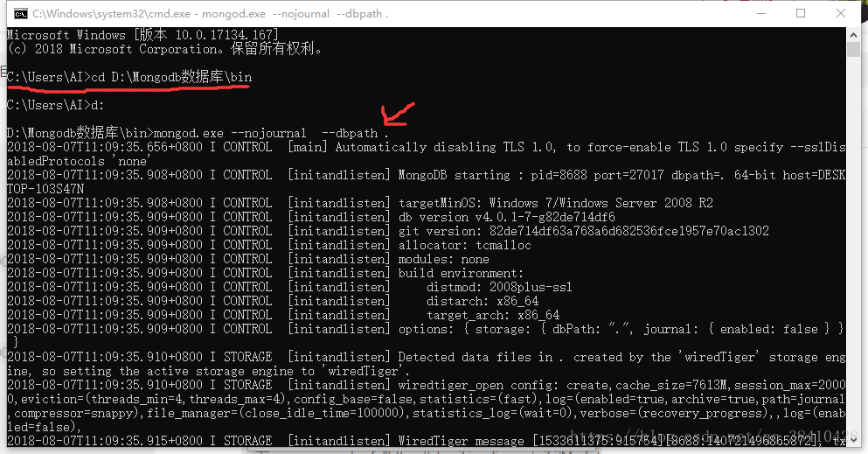Close the cmd.exe mongod window
Screen dimensions: 868x454
[840, 13]
